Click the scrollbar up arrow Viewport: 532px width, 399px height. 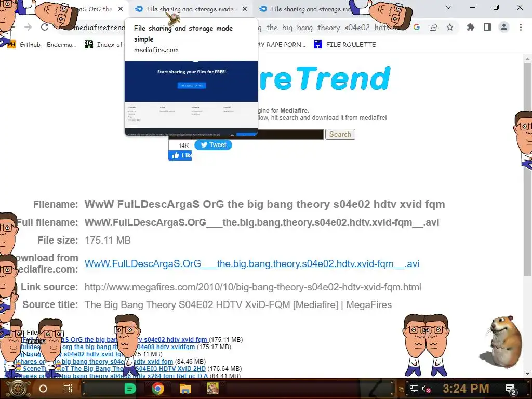(x=527, y=59)
